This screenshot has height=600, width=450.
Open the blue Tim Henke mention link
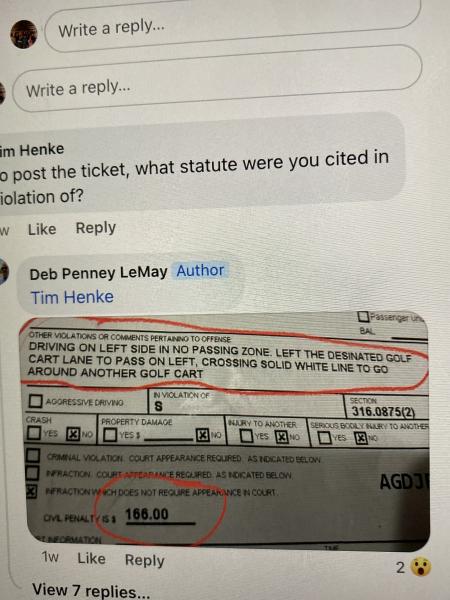[72, 297]
